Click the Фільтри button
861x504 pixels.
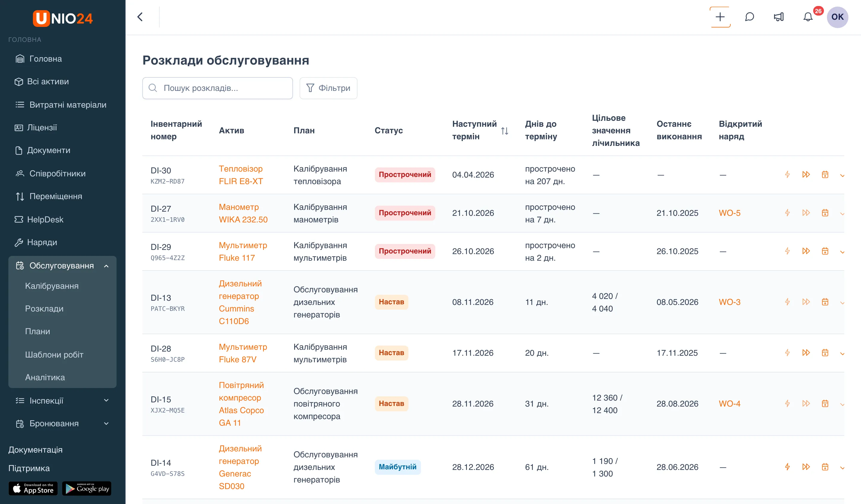(328, 88)
